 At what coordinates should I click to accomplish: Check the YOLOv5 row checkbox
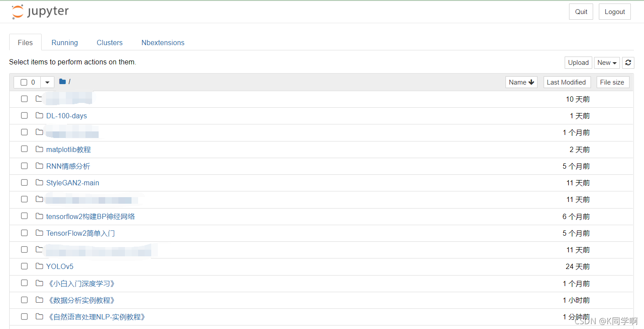pos(25,266)
